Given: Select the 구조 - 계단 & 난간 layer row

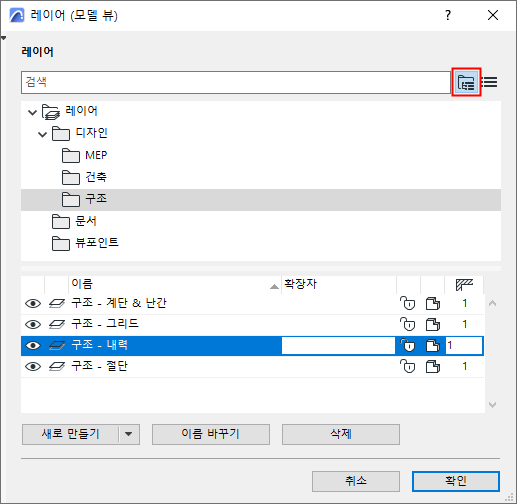Looking at the screenshot, I should coord(252,304).
